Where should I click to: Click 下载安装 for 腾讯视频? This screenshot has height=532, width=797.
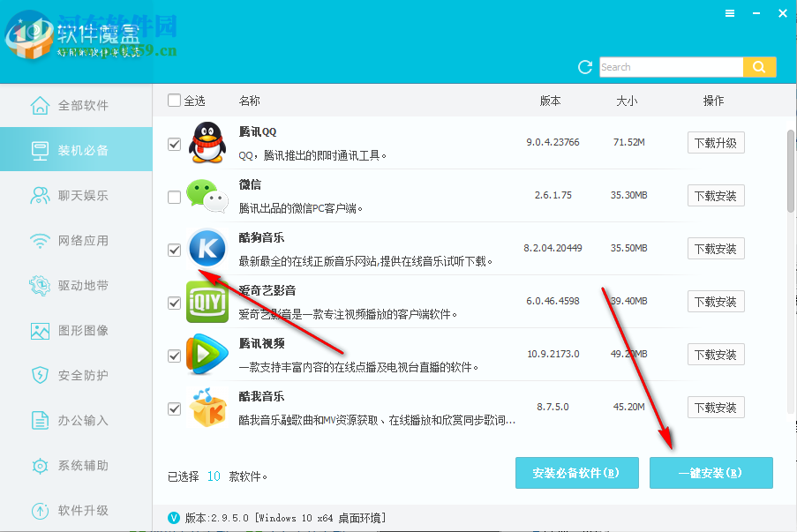[x=716, y=354]
